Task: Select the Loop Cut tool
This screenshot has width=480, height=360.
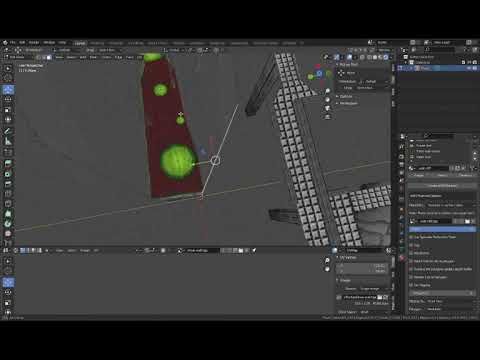Action: tap(8, 194)
